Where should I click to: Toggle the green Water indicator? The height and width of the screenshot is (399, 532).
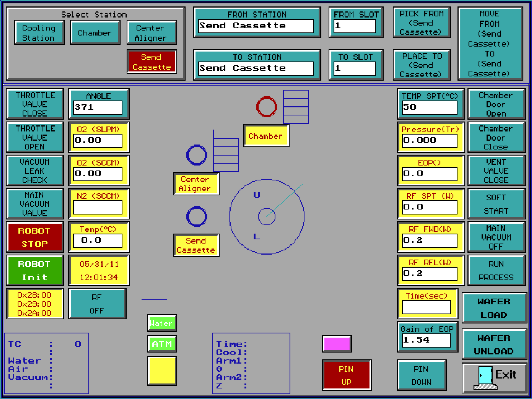click(162, 323)
